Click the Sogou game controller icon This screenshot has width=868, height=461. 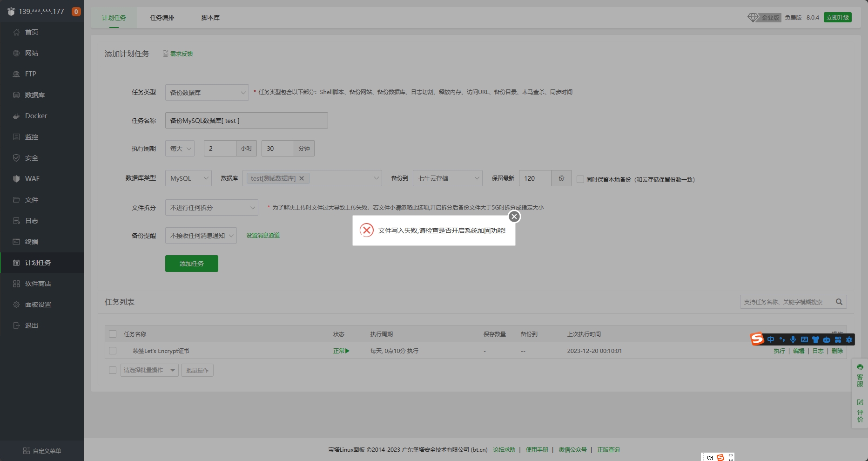827,339
